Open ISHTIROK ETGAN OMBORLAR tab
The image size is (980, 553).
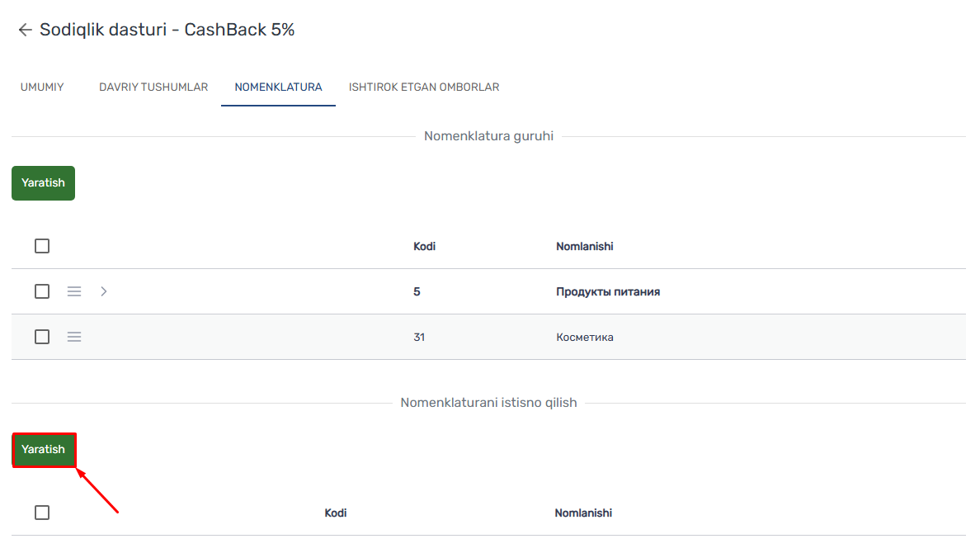pyautogui.click(x=424, y=87)
